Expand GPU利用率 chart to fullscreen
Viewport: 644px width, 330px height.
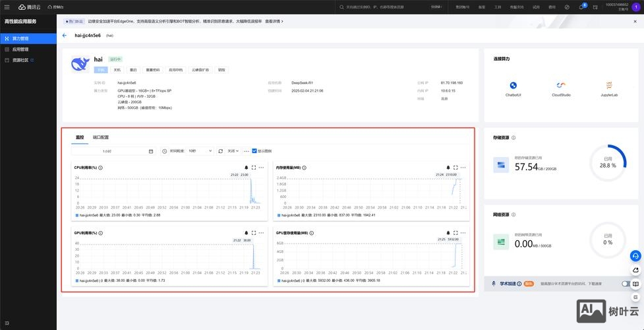[x=254, y=233]
